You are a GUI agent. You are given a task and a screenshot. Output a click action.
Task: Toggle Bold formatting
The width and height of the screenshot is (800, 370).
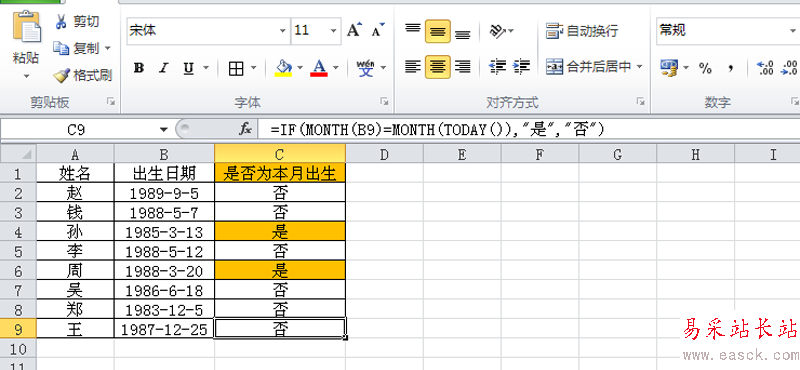pyautogui.click(x=138, y=68)
